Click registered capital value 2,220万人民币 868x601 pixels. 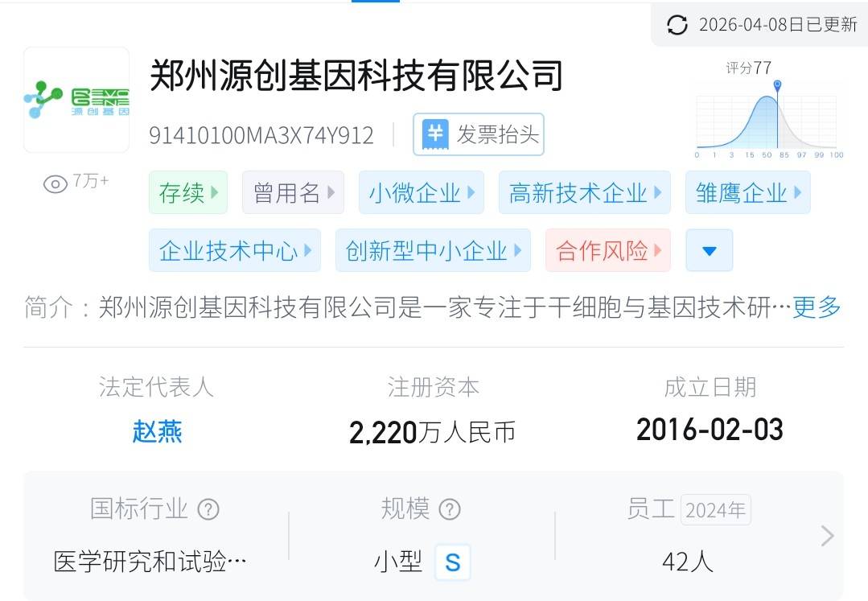click(x=432, y=432)
